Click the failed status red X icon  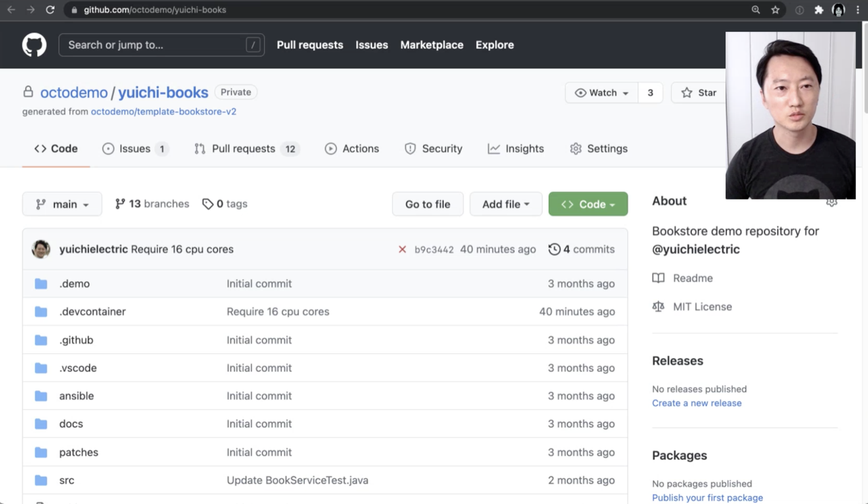point(402,249)
